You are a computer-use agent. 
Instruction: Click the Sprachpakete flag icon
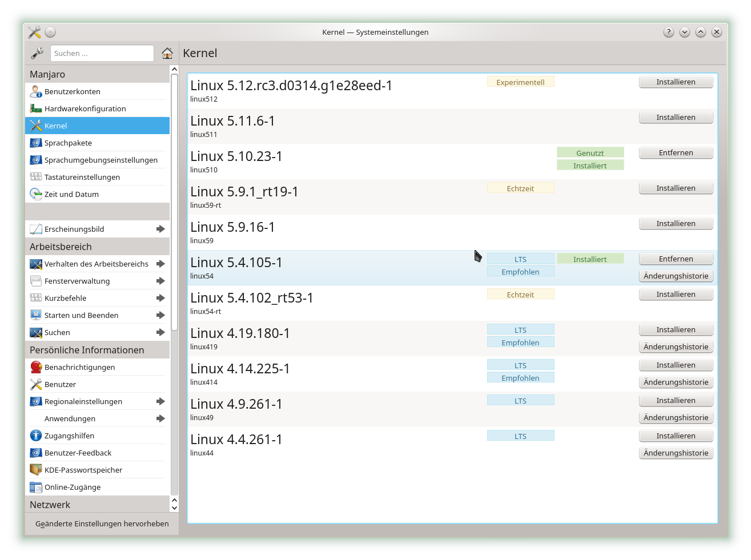click(36, 143)
